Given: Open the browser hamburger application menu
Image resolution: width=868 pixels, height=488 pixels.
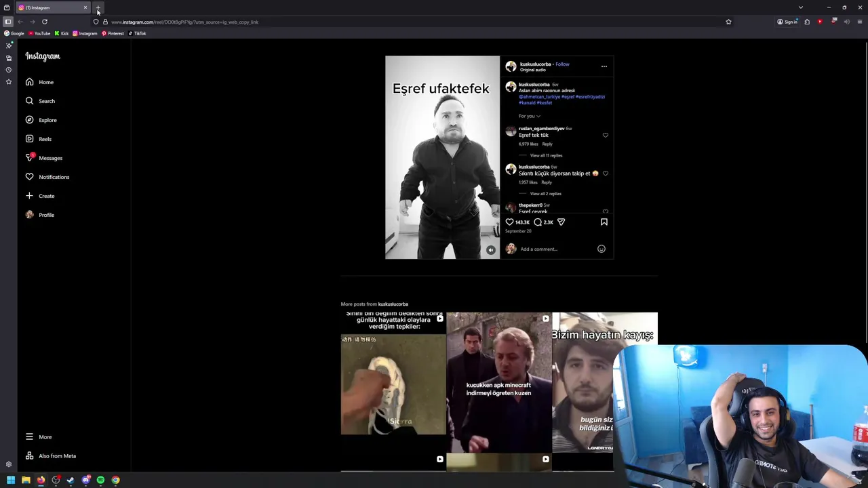Looking at the screenshot, I should coord(860,22).
